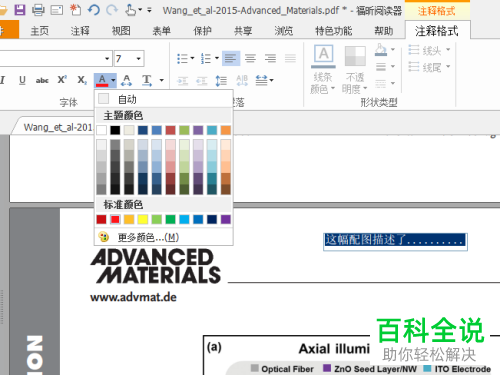Click the new document starburst icon
Image resolution: width=500 pixels, height=375 pixels.
(75, 10)
